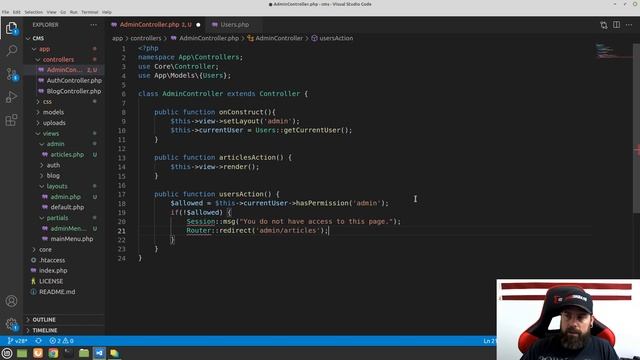Screen dimensions: 640x360
Task: Open README.md in the explorer
Action: pyautogui.click(x=64, y=292)
